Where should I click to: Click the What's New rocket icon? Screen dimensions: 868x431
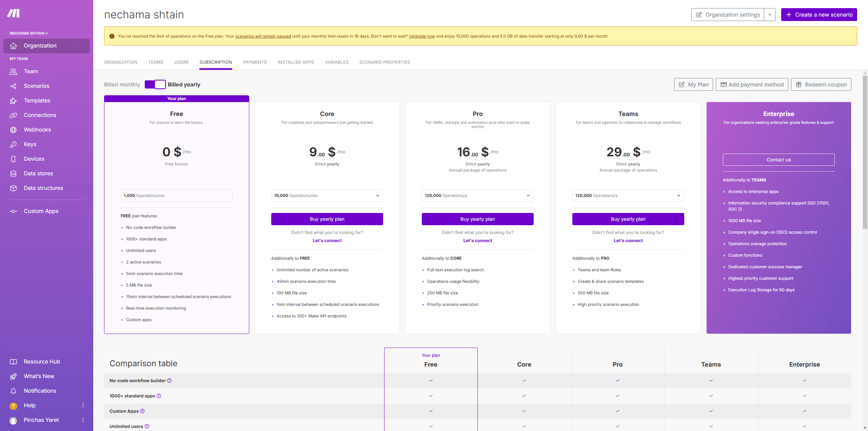(x=14, y=376)
